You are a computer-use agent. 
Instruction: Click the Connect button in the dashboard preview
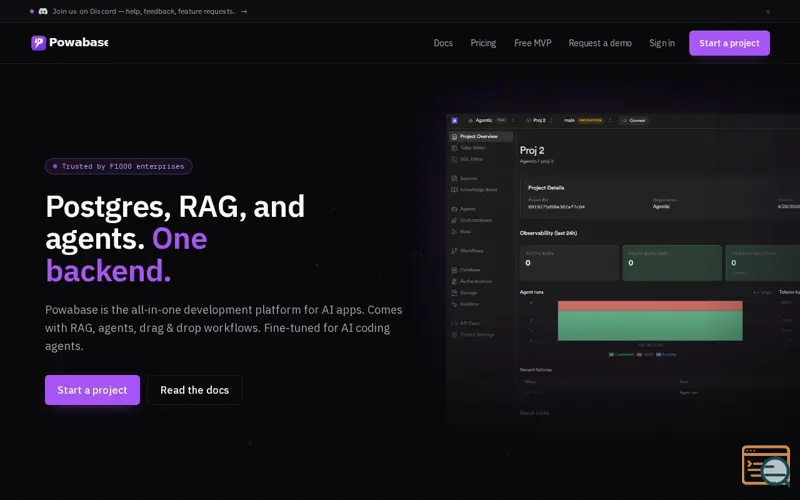[634, 120]
